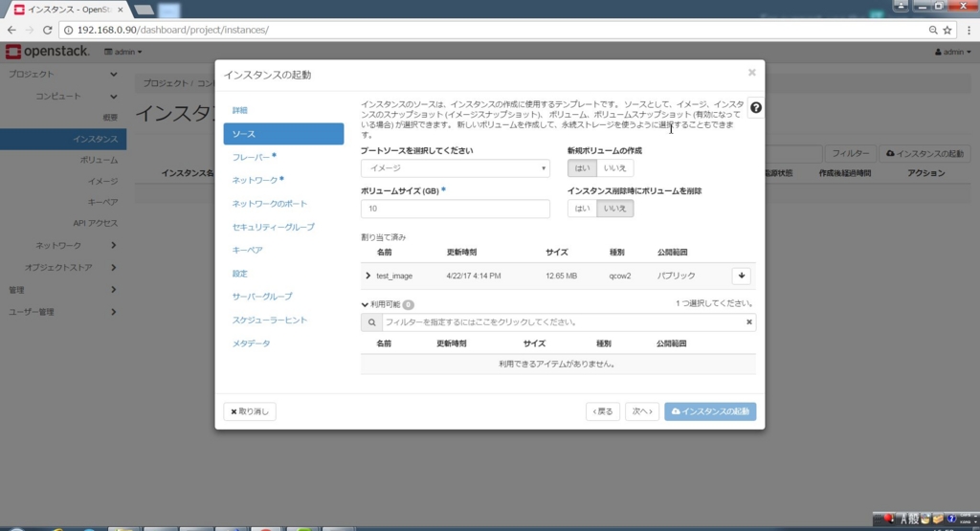Screen dimensions: 980x531
Task: Clear the filter with the x icon
Action: pos(748,322)
